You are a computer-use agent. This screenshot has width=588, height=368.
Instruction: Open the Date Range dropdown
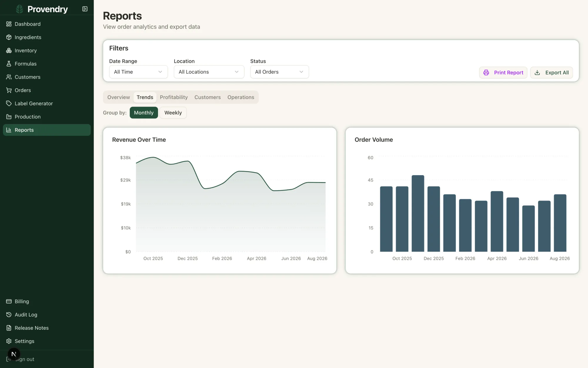[138, 72]
